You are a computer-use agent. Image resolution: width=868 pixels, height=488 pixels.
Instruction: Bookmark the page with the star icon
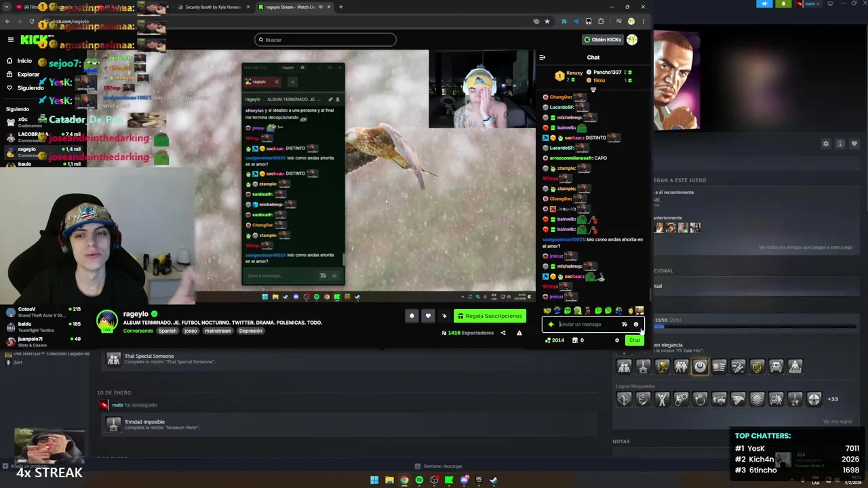tap(547, 22)
